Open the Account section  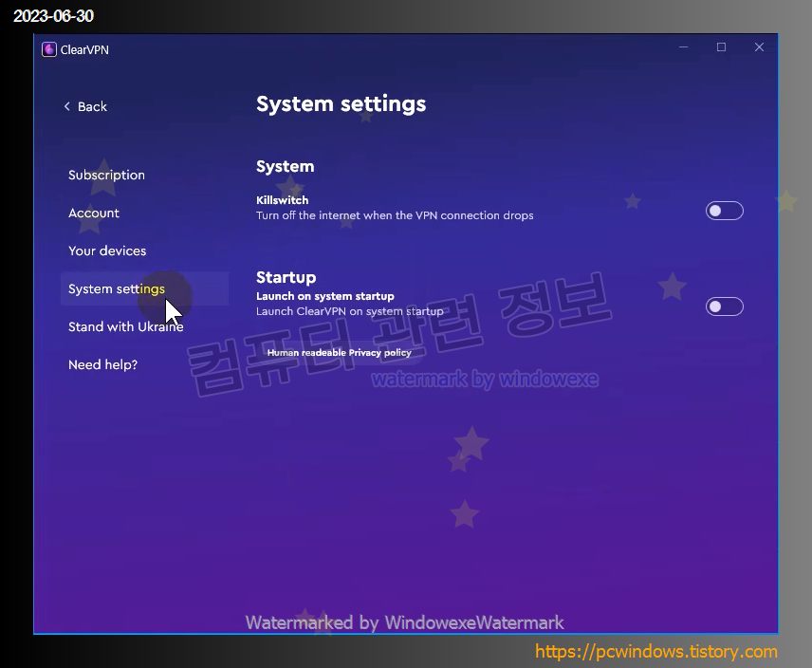coord(94,213)
